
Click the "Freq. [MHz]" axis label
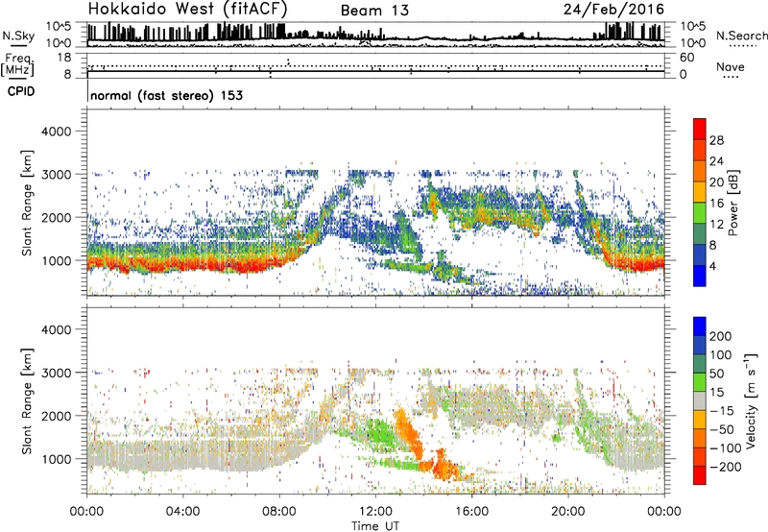[x=17, y=64]
